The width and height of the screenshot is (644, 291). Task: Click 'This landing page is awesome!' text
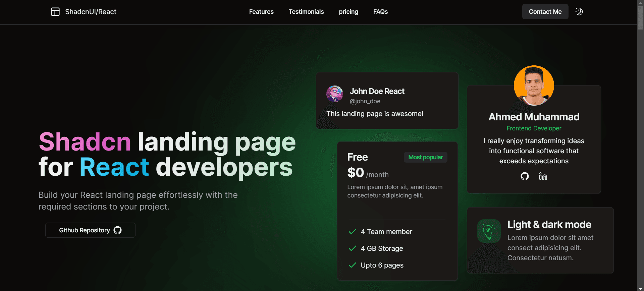(375, 114)
